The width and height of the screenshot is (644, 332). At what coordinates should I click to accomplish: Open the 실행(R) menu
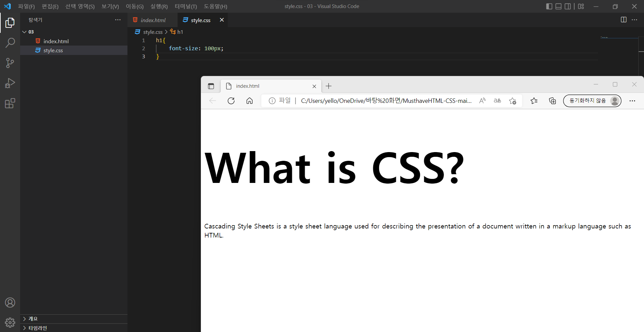(159, 6)
